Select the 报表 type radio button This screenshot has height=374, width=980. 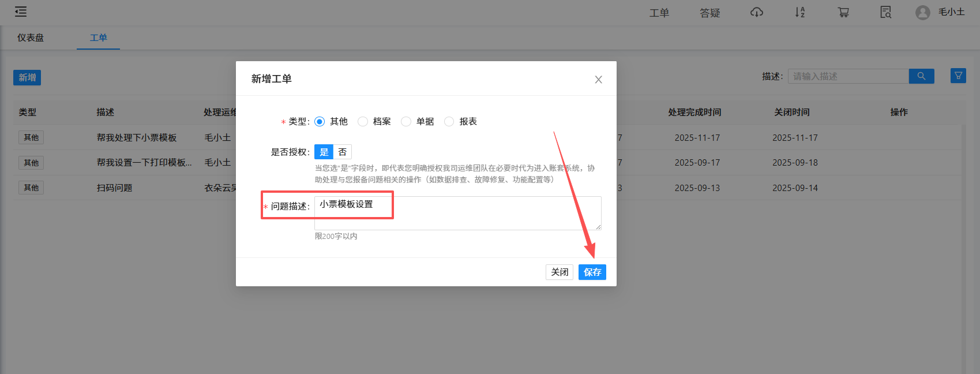(449, 121)
